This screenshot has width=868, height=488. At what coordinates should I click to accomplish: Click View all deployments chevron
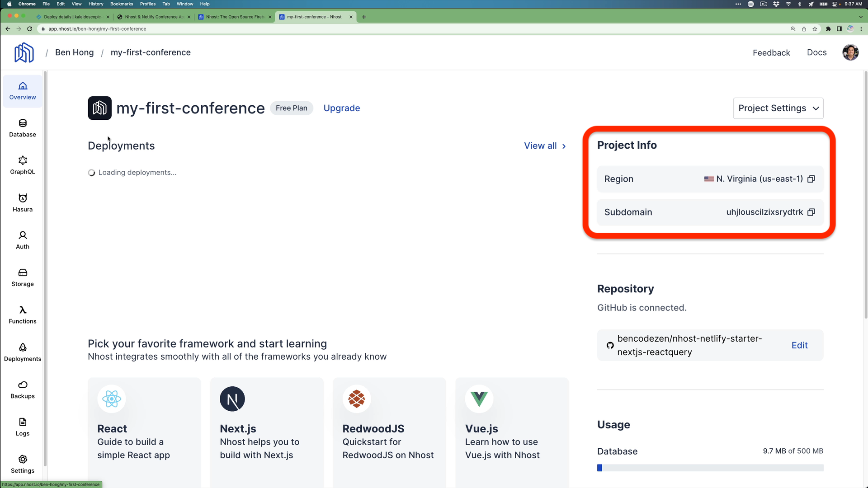pos(564,146)
